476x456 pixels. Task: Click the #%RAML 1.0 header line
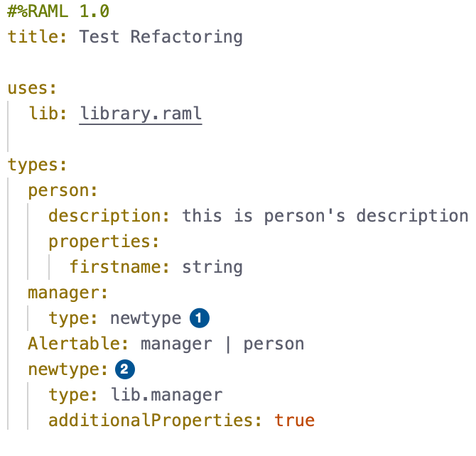point(58,11)
